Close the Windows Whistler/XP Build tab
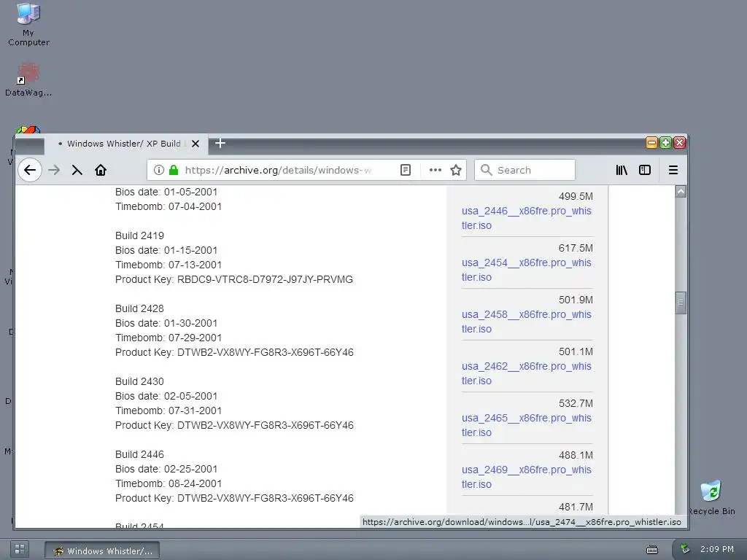The height and width of the screenshot is (560, 747). coord(196,144)
